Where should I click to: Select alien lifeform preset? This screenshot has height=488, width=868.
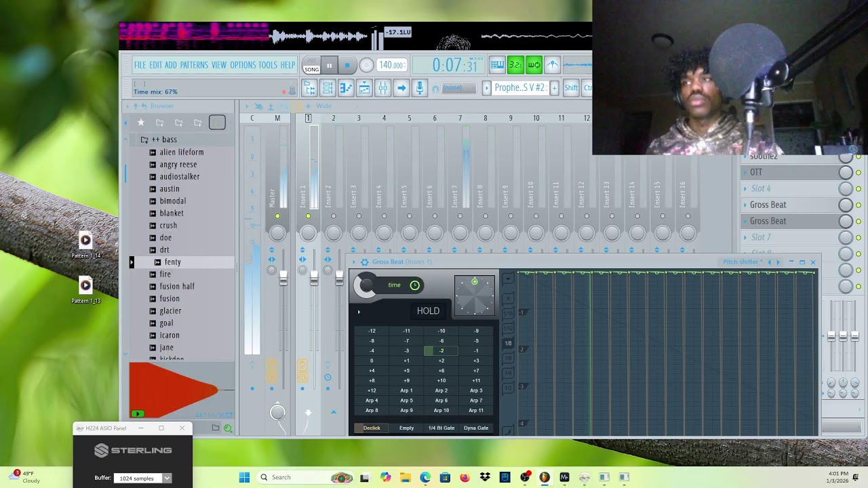(x=182, y=152)
